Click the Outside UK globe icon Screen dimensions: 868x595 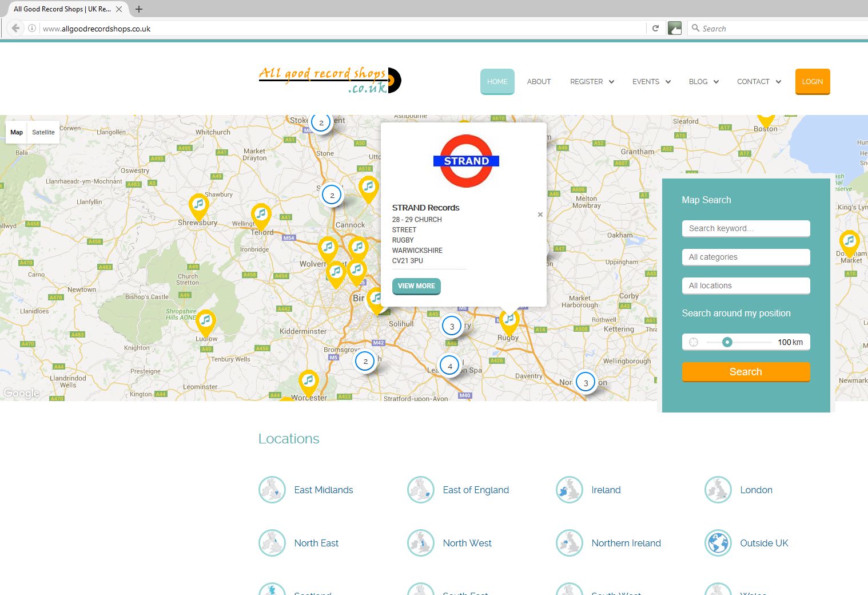pyautogui.click(x=718, y=543)
